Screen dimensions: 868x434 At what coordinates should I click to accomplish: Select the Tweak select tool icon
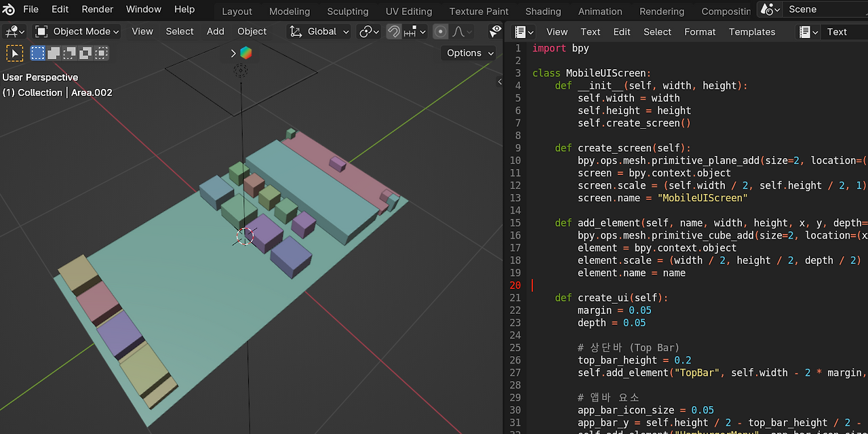(14, 53)
